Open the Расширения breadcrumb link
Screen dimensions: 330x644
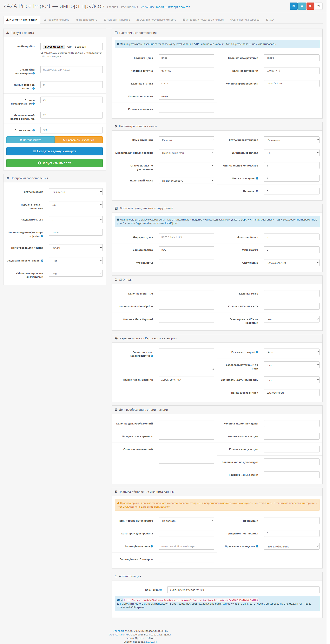[129, 7]
